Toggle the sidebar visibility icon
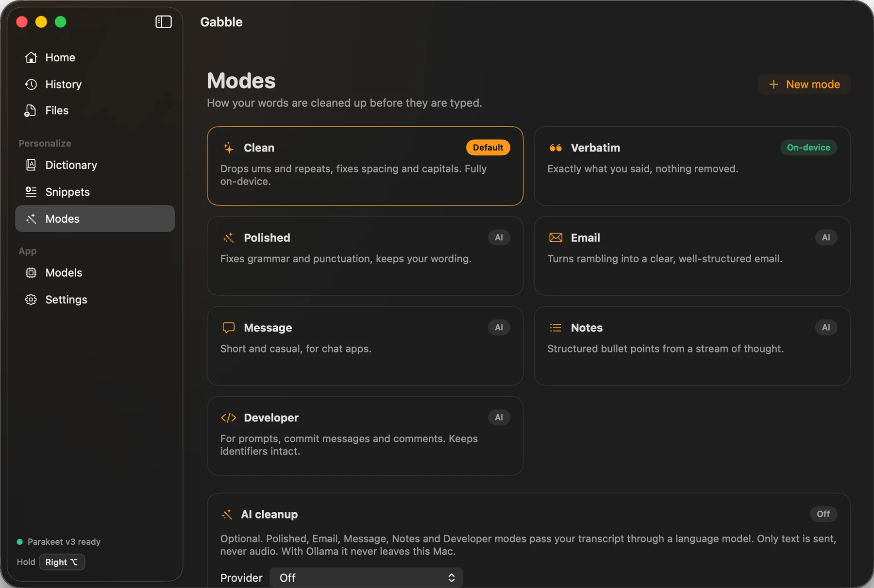The height and width of the screenshot is (588, 874). [x=163, y=22]
